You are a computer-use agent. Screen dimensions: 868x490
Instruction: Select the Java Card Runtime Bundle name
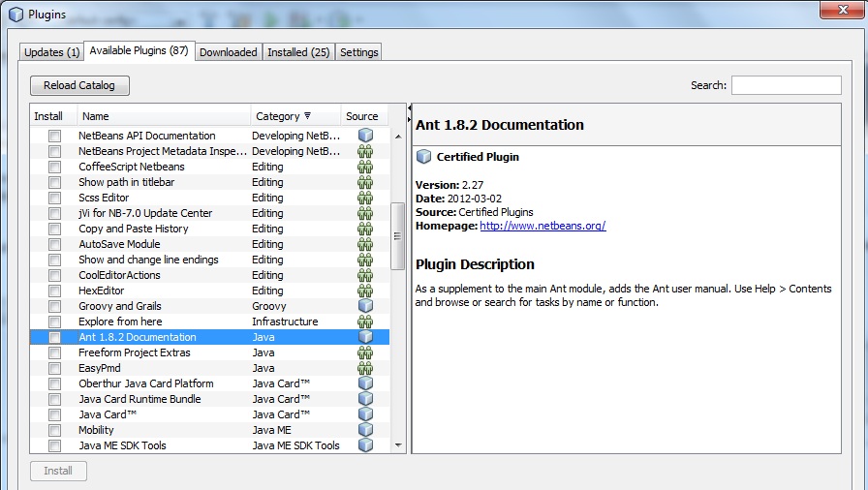[139, 399]
